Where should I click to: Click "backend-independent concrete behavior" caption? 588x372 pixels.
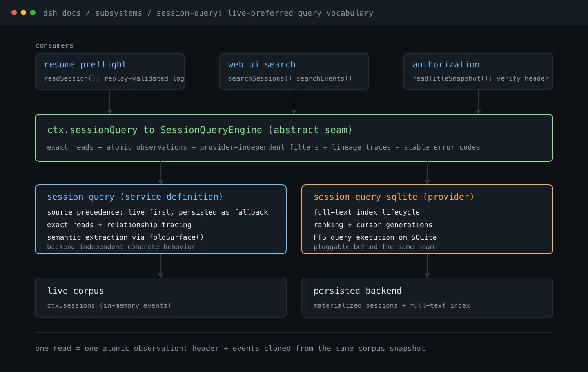click(x=121, y=247)
